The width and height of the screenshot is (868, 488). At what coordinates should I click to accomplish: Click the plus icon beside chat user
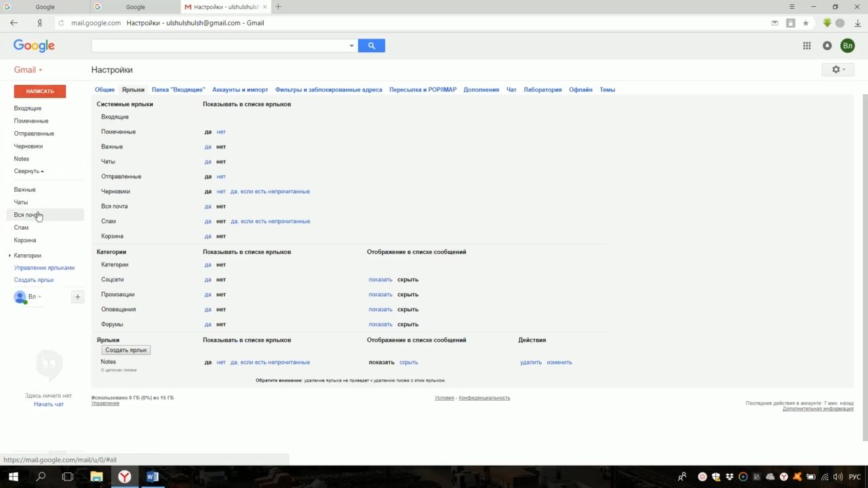tap(77, 297)
